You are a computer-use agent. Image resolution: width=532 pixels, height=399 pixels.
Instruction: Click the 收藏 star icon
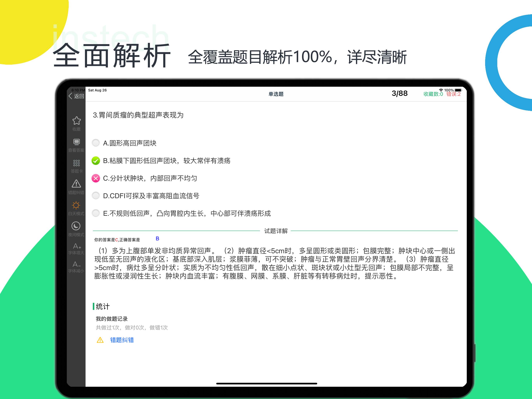click(77, 121)
